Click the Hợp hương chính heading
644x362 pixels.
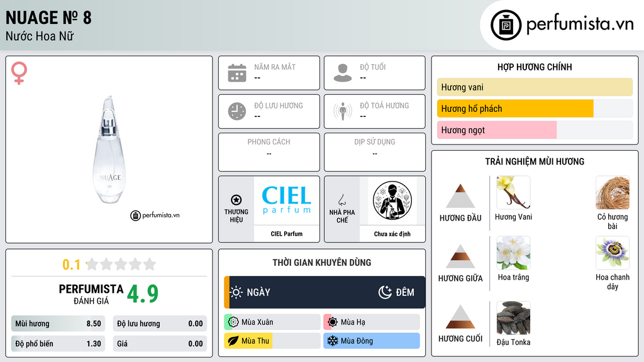[535, 67]
